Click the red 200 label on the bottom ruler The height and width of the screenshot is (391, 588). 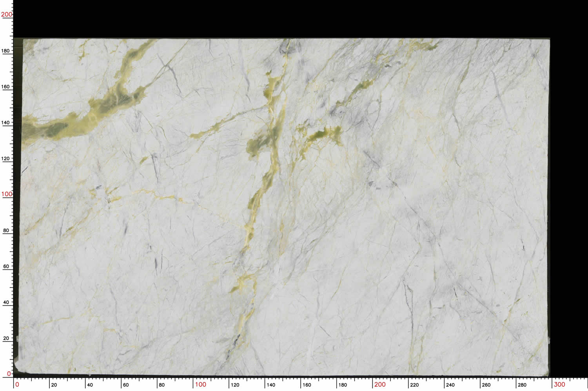click(x=380, y=384)
